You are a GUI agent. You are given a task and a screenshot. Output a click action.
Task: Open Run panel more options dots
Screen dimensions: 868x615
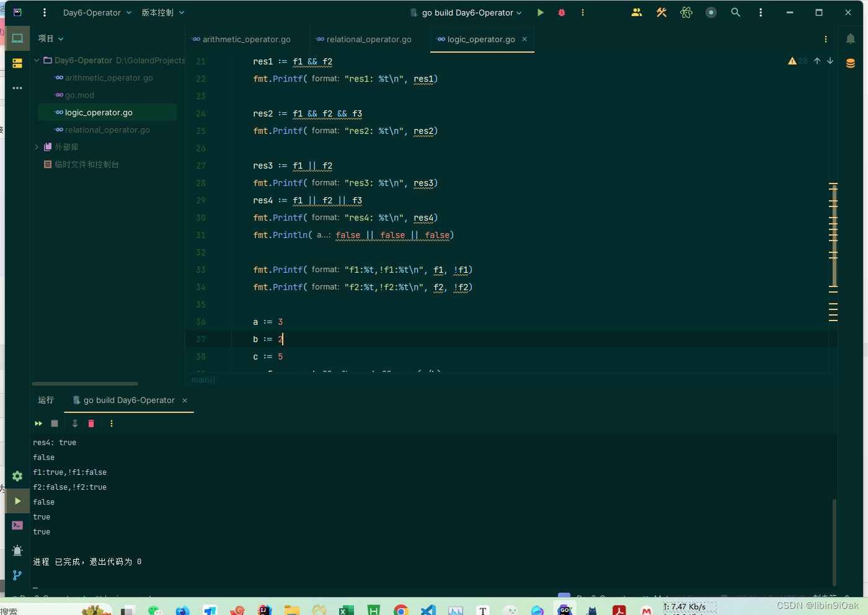point(112,423)
